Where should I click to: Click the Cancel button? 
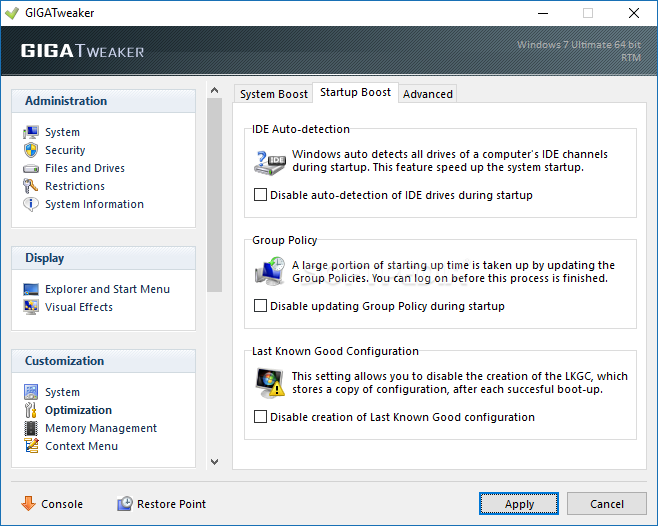click(x=607, y=504)
